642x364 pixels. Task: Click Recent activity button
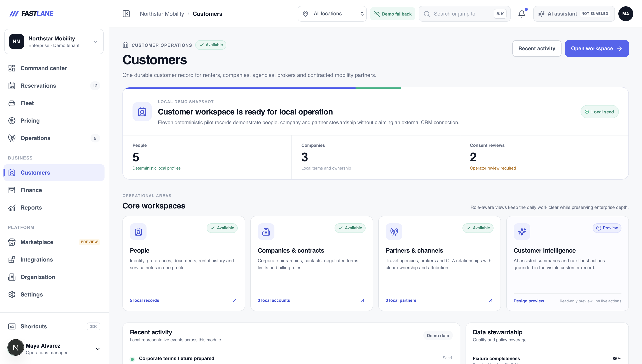click(537, 49)
